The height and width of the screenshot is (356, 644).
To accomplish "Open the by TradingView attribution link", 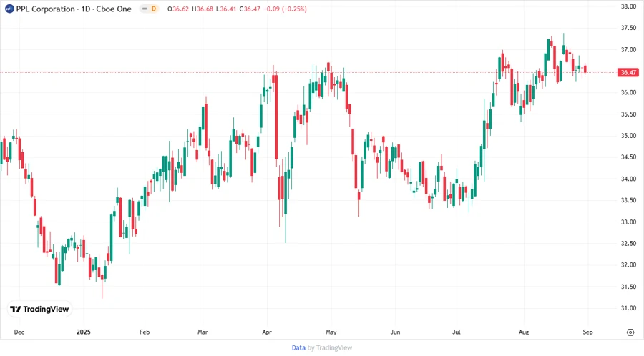I will [x=330, y=348].
